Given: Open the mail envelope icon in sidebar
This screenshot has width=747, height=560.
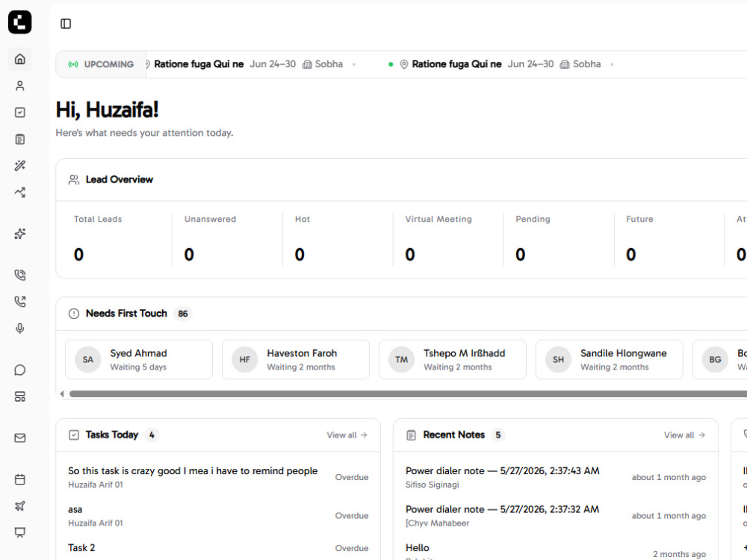Looking at the screenshot, I should pos(20,438).
